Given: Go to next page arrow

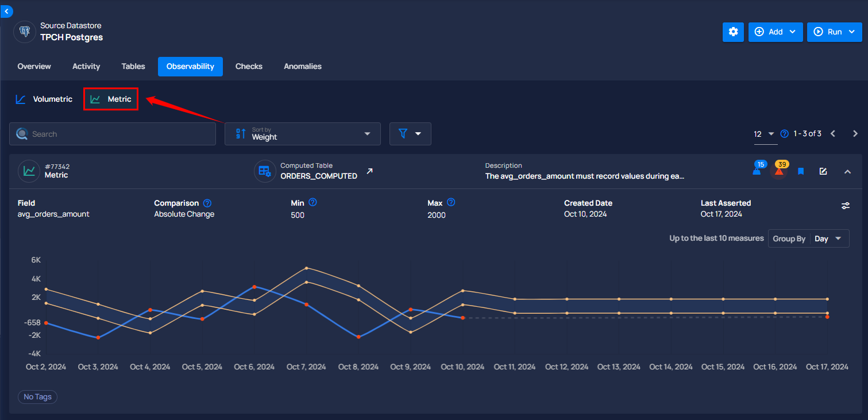Looking at the screenshot, I should (855, 134).
